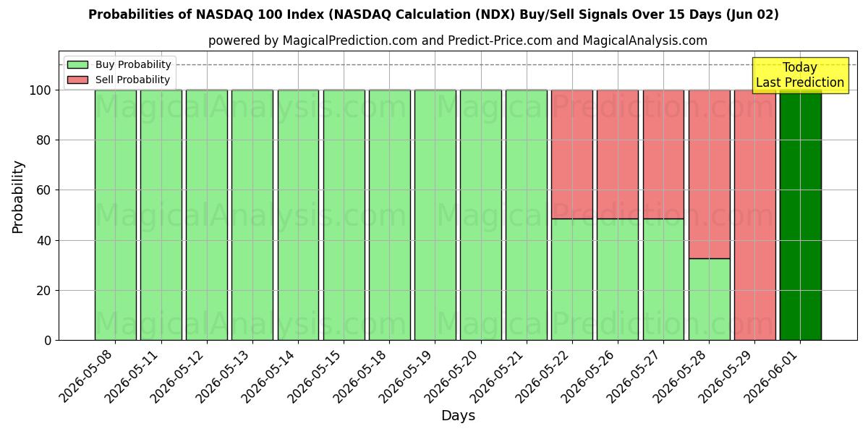Click the '2026-05-29' date label
Screen dimensions: 868x434
[727, 375]
